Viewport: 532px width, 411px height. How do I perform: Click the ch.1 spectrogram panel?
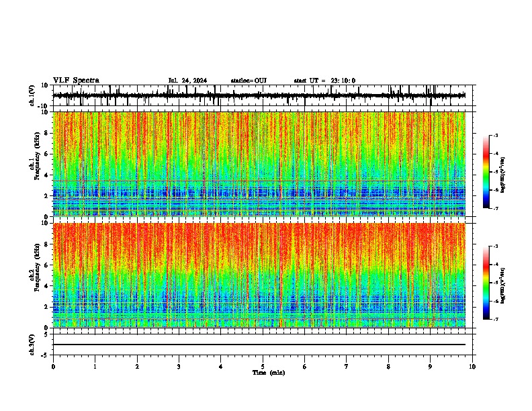(259, 164)
